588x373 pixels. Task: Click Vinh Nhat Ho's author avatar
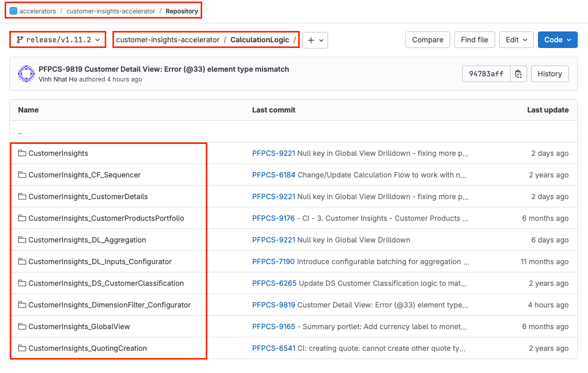tap(26, 74)
